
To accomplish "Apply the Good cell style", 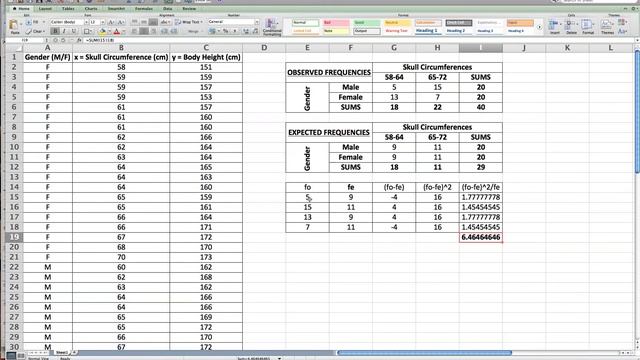I will coord(367,22).
